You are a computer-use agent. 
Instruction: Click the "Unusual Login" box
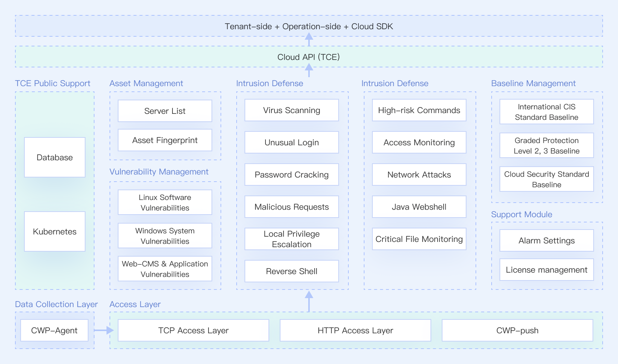[292, 142]
